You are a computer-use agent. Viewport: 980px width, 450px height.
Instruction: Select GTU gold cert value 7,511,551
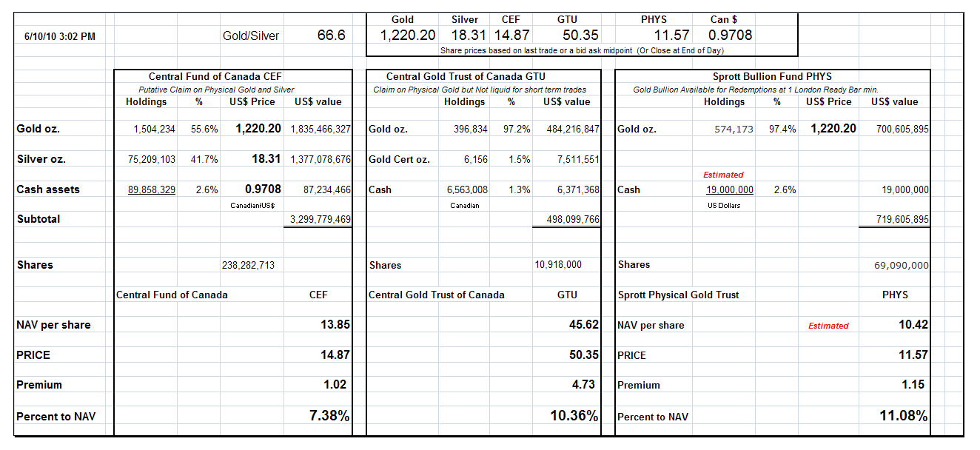point(579,159)
